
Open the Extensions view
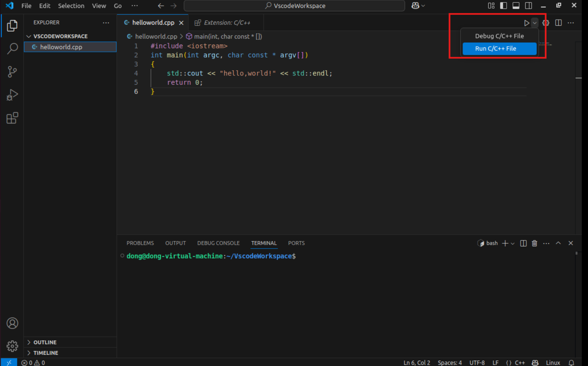point(12,118)
